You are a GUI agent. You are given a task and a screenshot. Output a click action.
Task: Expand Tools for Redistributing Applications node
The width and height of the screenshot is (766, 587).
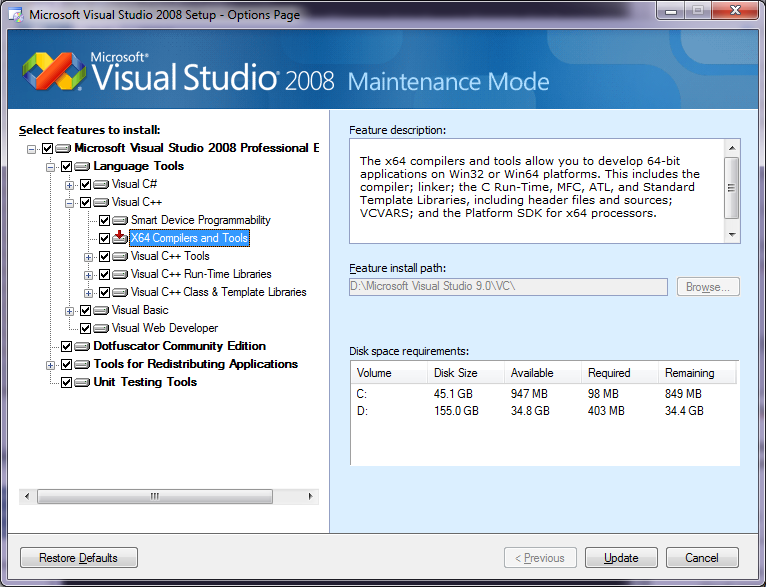coord(50,365)
